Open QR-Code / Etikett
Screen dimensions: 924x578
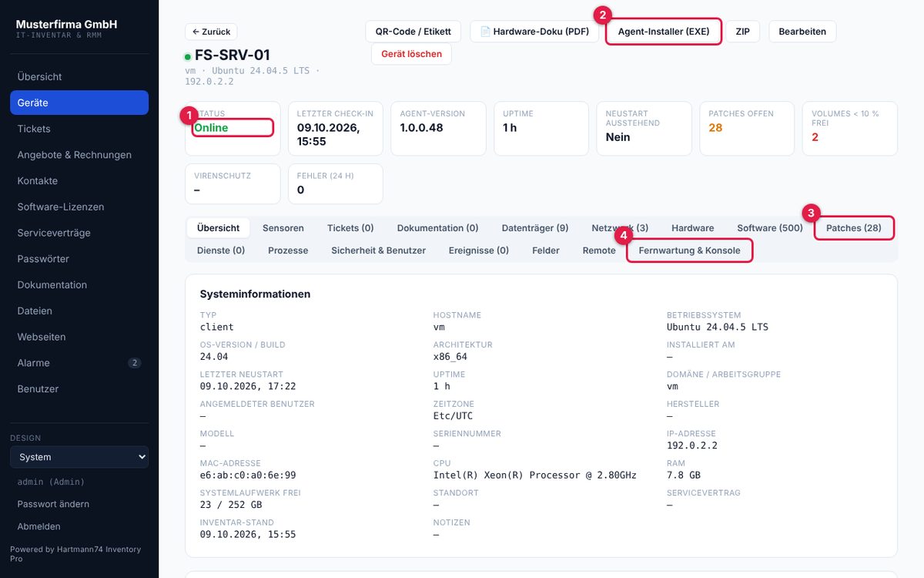pyautogui.click(x=413, y=32)
